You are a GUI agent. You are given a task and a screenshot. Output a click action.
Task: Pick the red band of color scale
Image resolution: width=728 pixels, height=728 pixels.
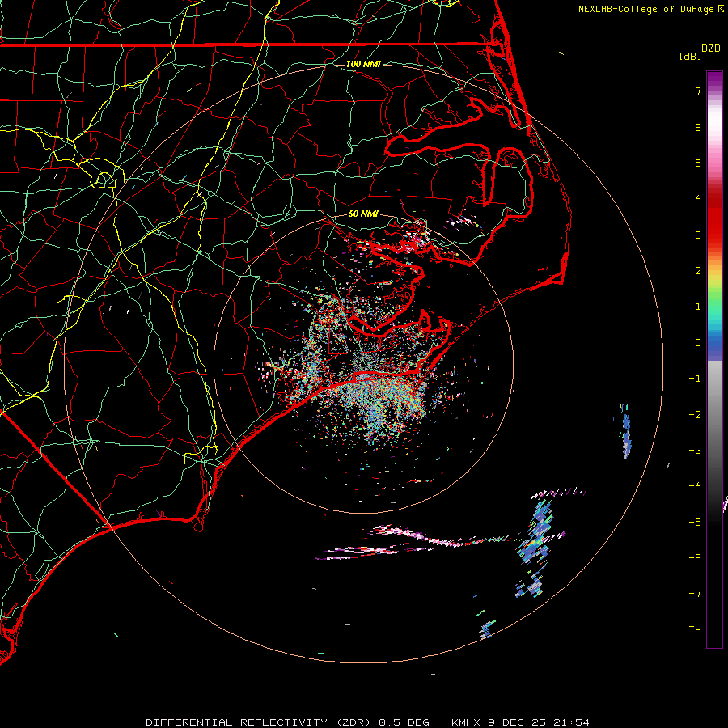[x=714, y=214]
